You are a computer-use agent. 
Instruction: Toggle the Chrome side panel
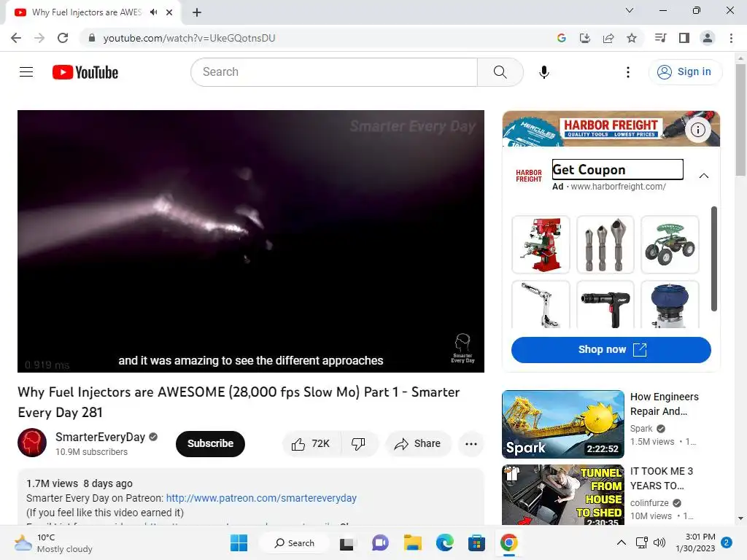coord(684,38)
